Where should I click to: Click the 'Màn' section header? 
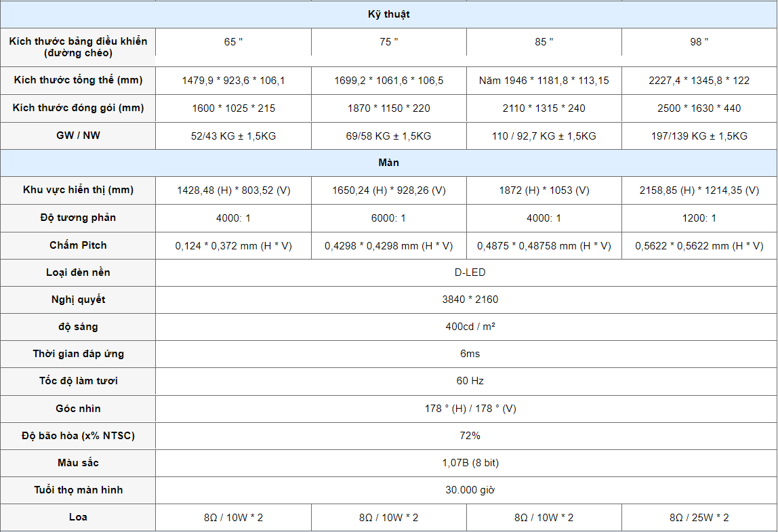pos(388,163)
